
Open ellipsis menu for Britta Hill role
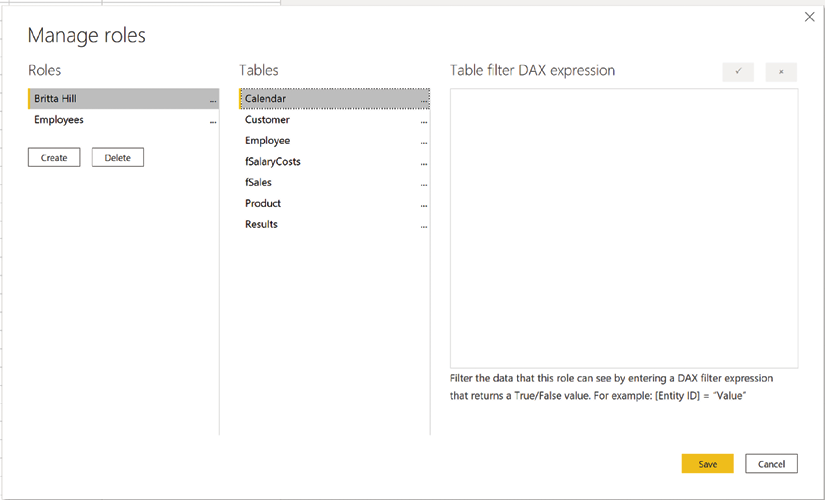(213, 100)
